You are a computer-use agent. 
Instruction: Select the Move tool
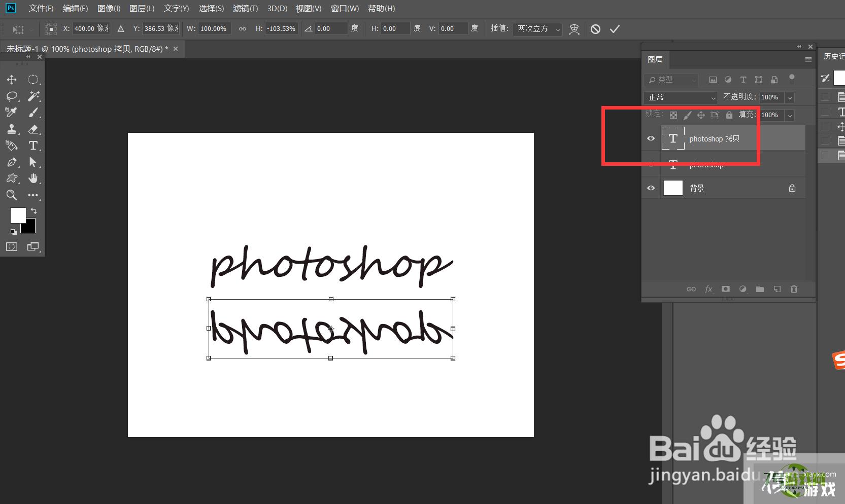point(12,80)
